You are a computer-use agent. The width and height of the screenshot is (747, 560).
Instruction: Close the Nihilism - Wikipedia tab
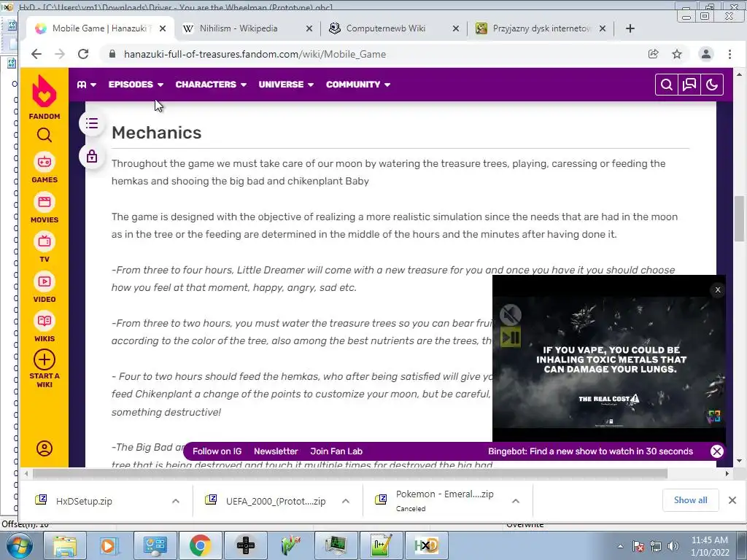point(309,28)
